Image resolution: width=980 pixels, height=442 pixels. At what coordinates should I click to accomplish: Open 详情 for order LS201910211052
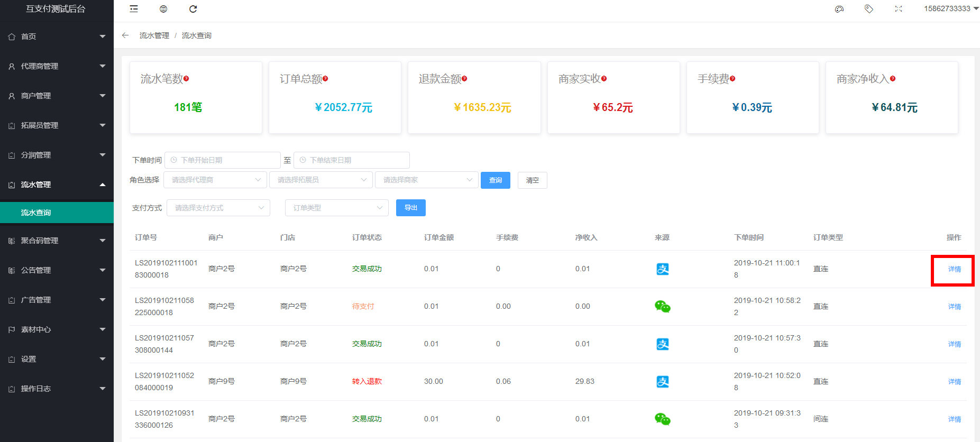955,382
